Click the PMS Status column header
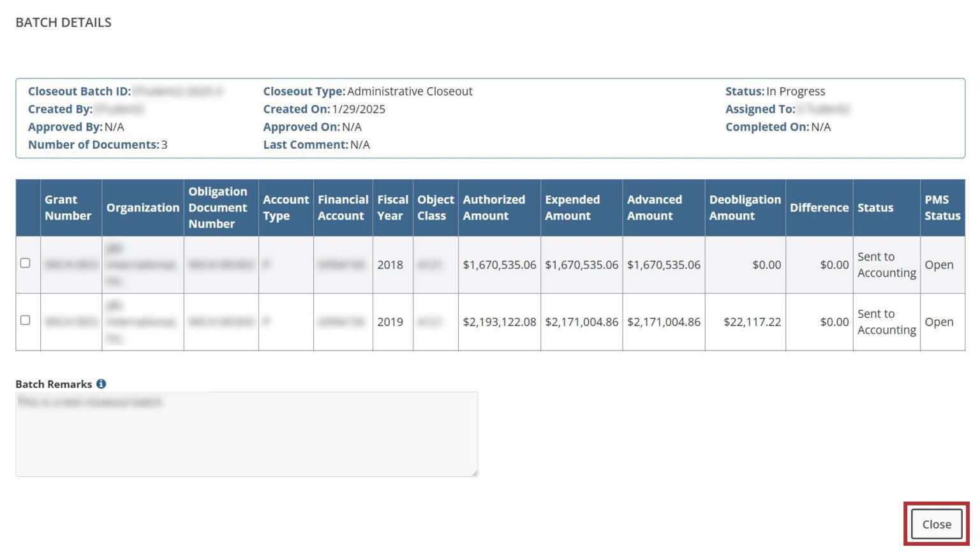 pyautogui.click(x=942, y=207)
